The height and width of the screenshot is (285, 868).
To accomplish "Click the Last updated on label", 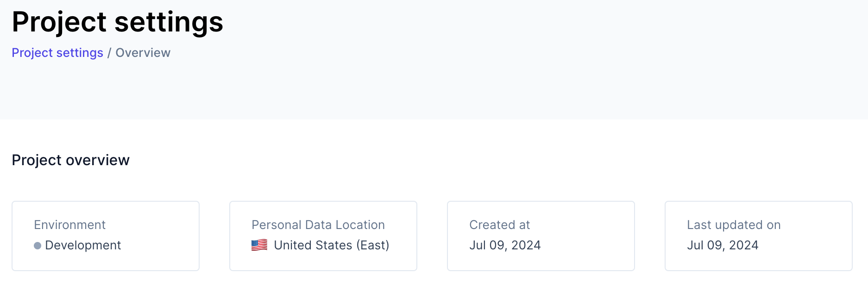I will pos(734,225).
